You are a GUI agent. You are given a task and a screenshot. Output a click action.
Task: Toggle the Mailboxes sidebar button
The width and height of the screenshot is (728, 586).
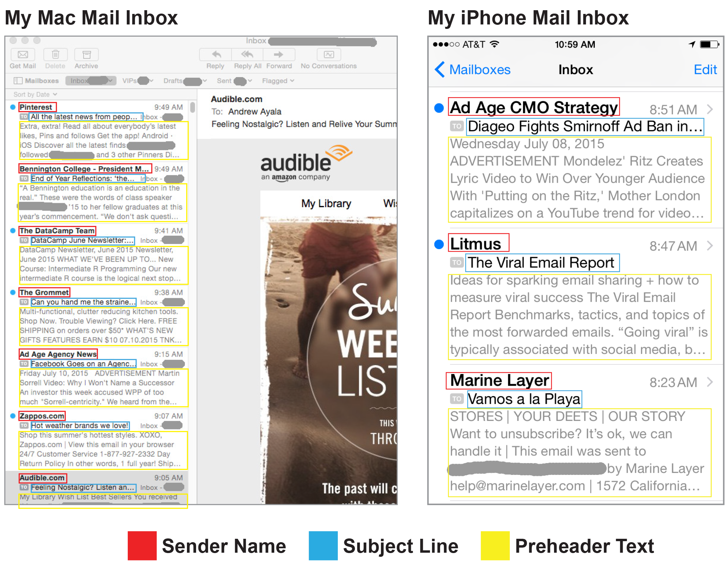36,81
